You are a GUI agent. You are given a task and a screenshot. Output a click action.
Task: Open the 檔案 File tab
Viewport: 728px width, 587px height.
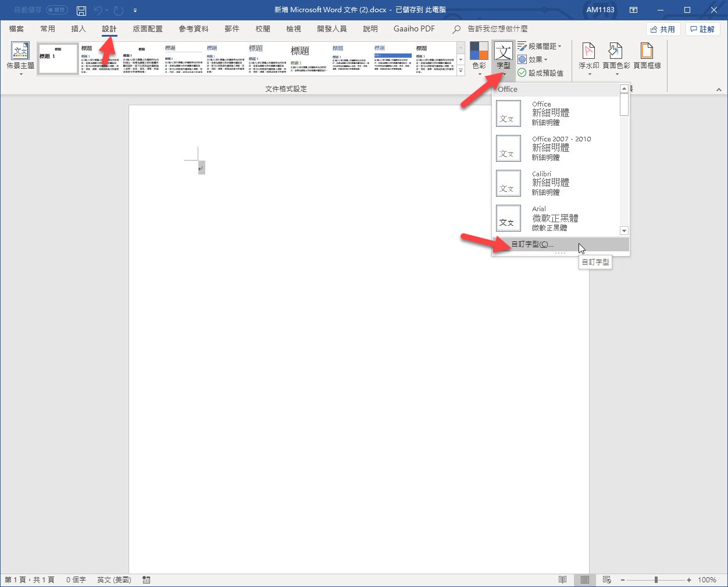[16, 29]
